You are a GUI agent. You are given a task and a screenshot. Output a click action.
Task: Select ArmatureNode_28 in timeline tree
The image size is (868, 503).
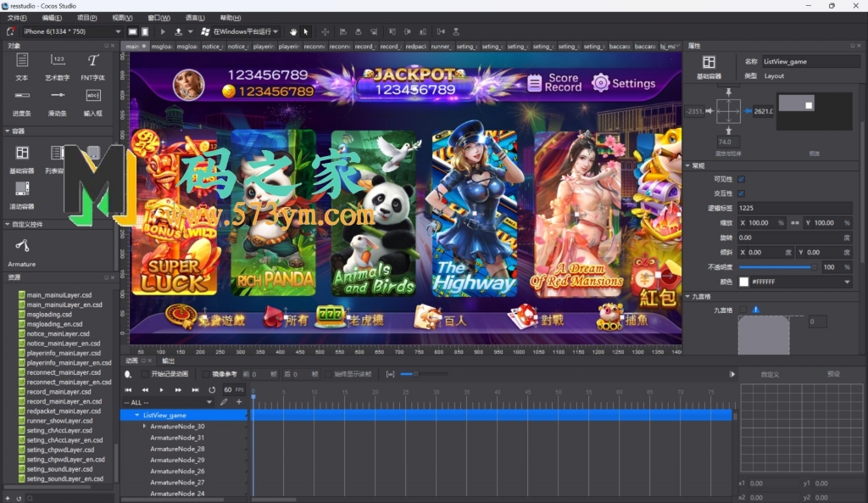(x=177, y=449)
